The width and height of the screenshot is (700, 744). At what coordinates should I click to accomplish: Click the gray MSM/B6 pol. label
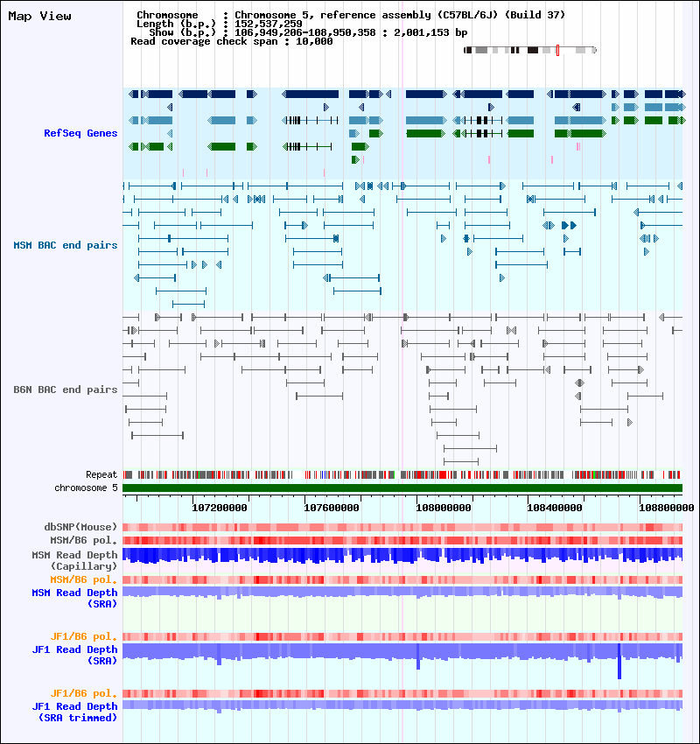[83, 540]
